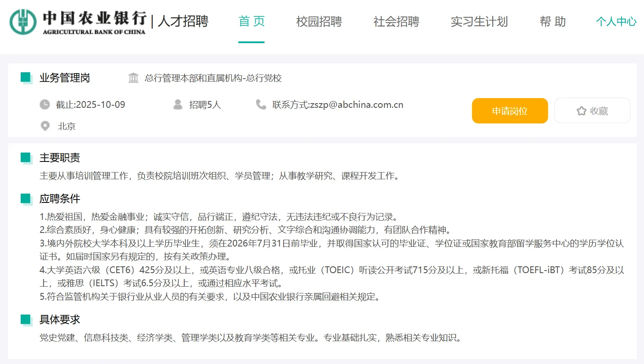The height and width of the screenshot is (364, 644).
Task: Click the 主要职责 heading
Action: pyautogui.click(x=60, y=158)
